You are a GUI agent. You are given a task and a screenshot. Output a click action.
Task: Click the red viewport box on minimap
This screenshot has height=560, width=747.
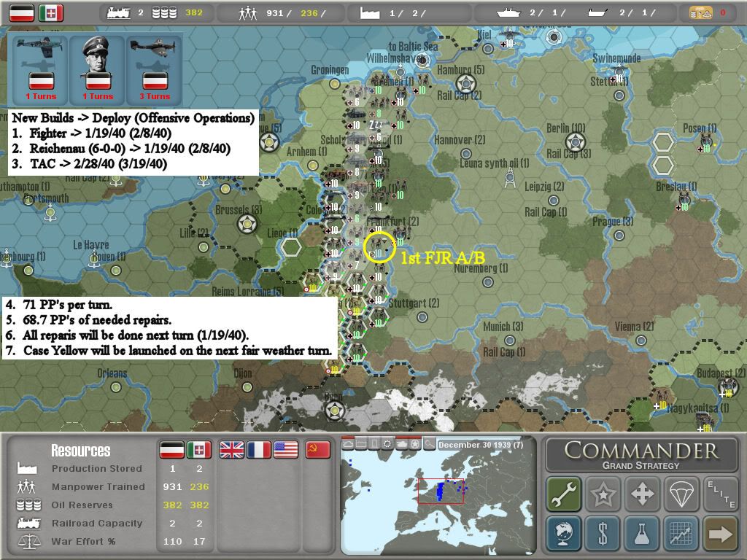point(441,491)
